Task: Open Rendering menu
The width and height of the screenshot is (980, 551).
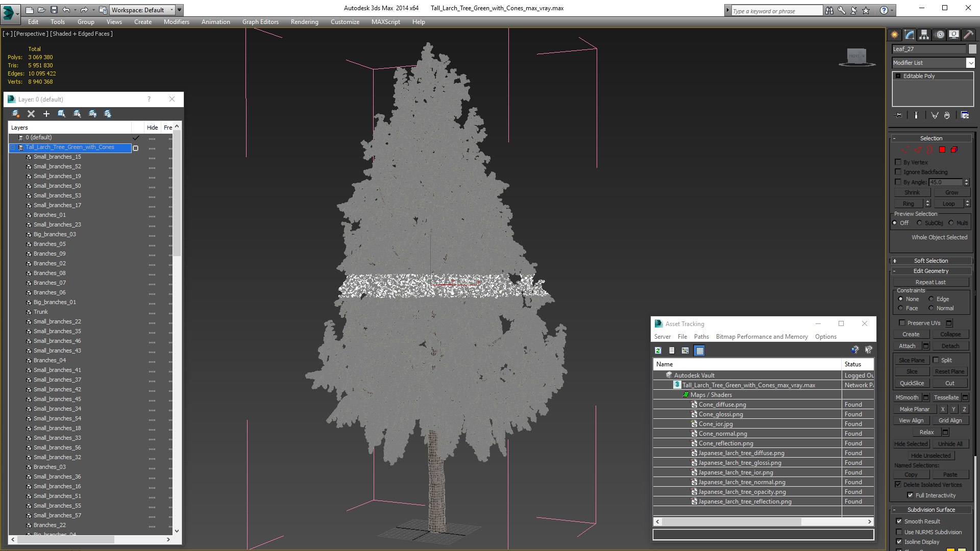Action: [305, 22]
